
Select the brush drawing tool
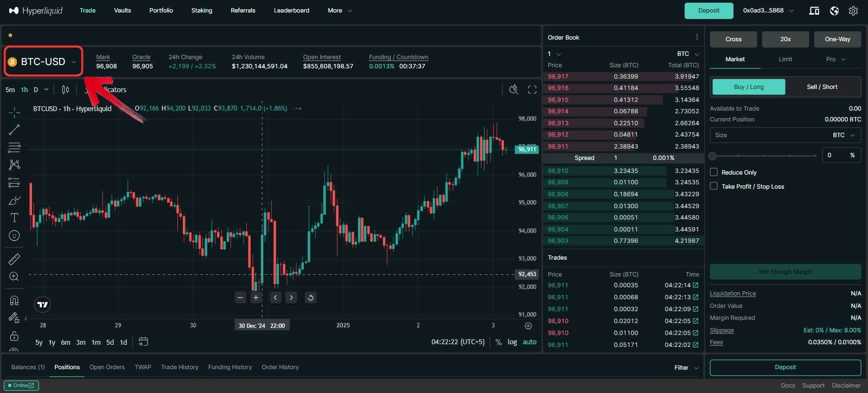14,201
